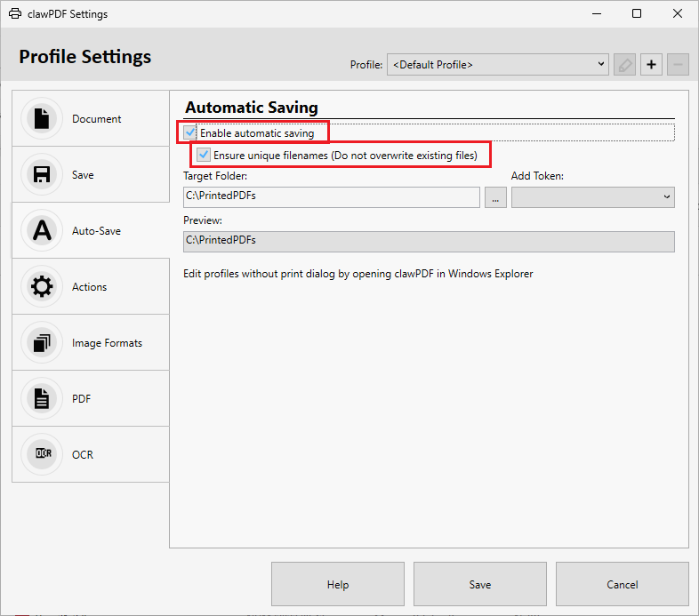The height and width of the screenshot is (616, 699).
Task: Click the Auto-Save letter A icon
Action: (x=42, y=230)
